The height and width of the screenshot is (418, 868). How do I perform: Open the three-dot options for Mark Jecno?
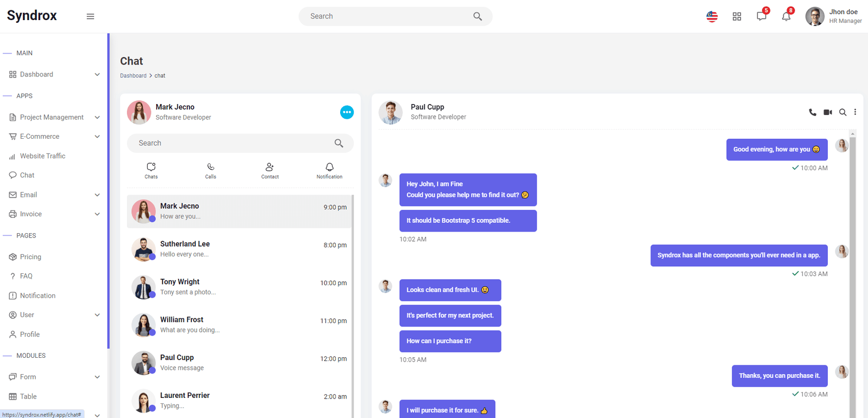(x=347, y=112)
